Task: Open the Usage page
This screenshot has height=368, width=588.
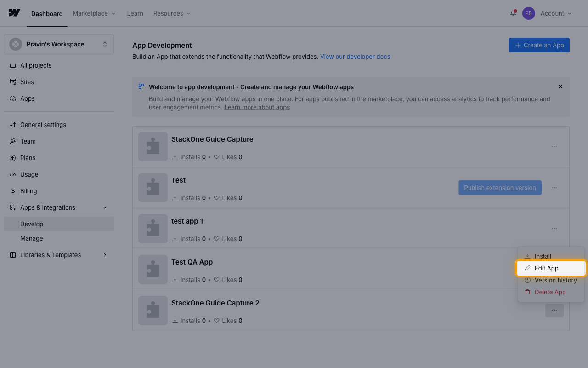Action: point(59,174)
